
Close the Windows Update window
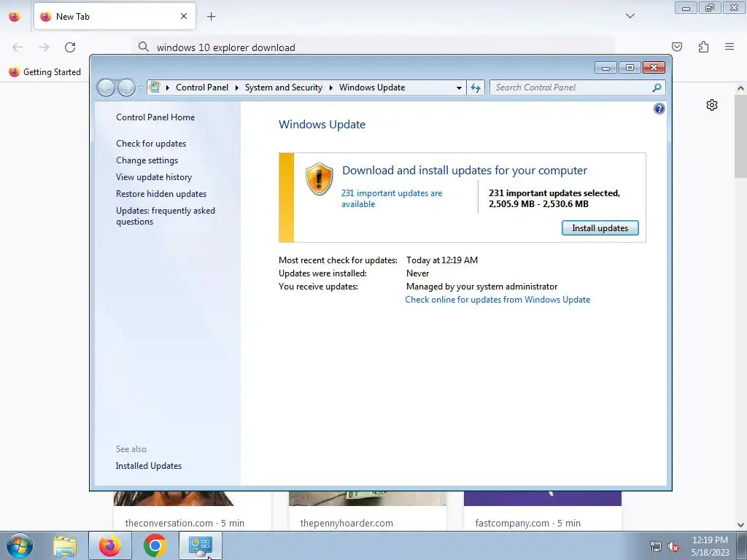(x=654, y=68)
